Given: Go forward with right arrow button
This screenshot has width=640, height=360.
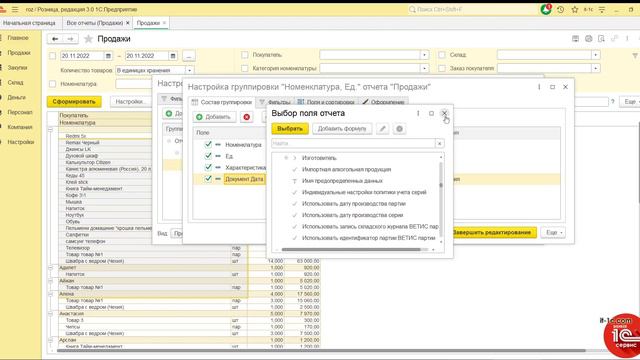Looking at the screenshot, I should click(x=70, y=39).
